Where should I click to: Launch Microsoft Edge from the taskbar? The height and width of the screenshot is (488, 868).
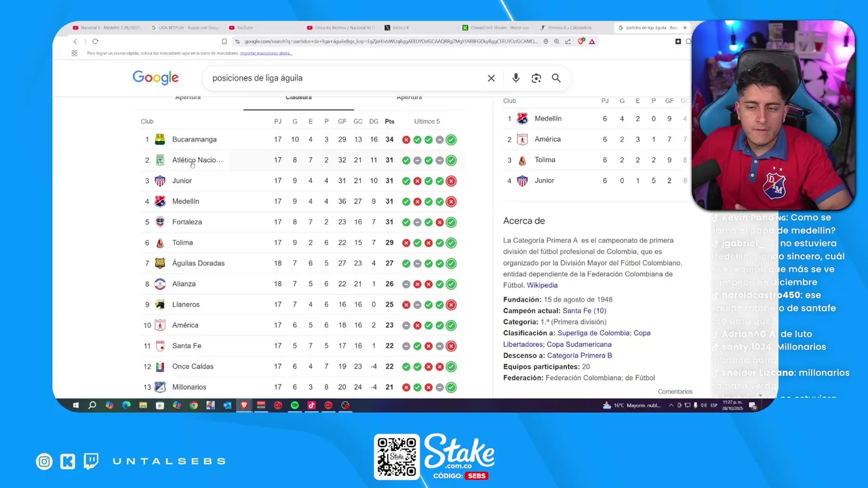pos(126,405)
